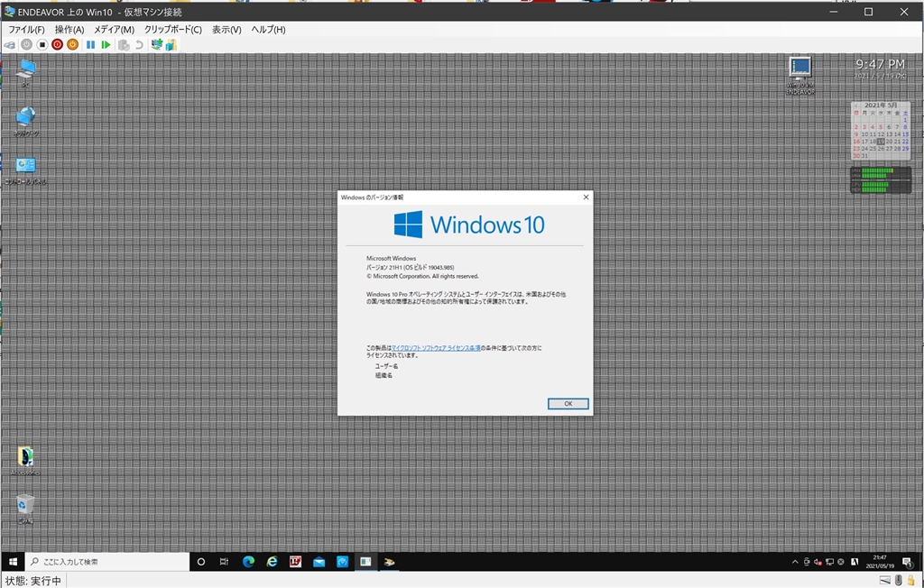Toggle the enhanced session mode icon
924x588 pixels.
(156, 45)
